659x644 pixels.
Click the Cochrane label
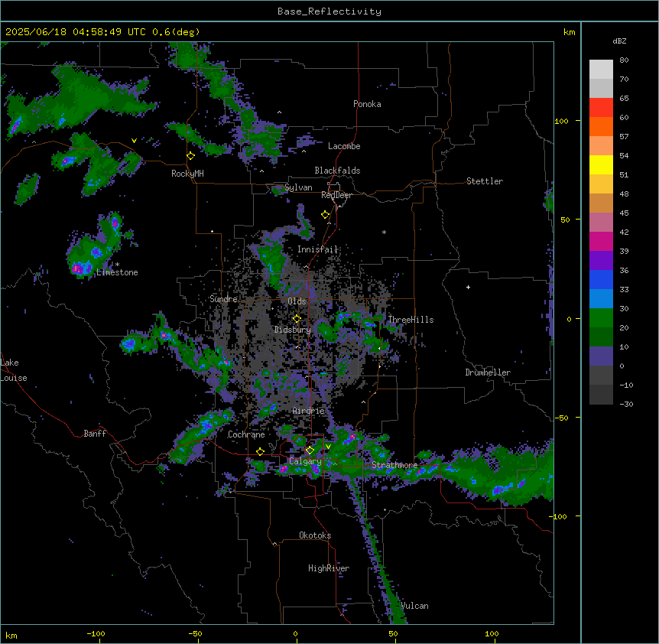[246, 434]
